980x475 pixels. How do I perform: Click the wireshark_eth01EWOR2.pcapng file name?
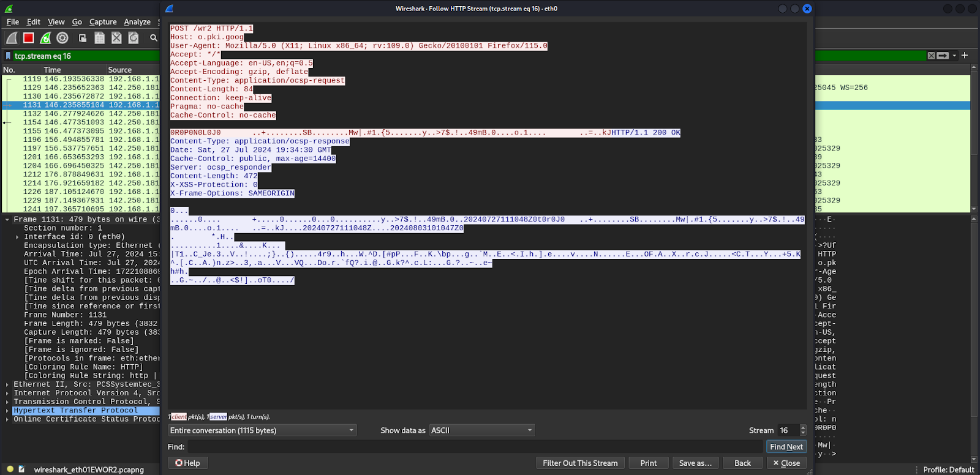tap(89, 470)
